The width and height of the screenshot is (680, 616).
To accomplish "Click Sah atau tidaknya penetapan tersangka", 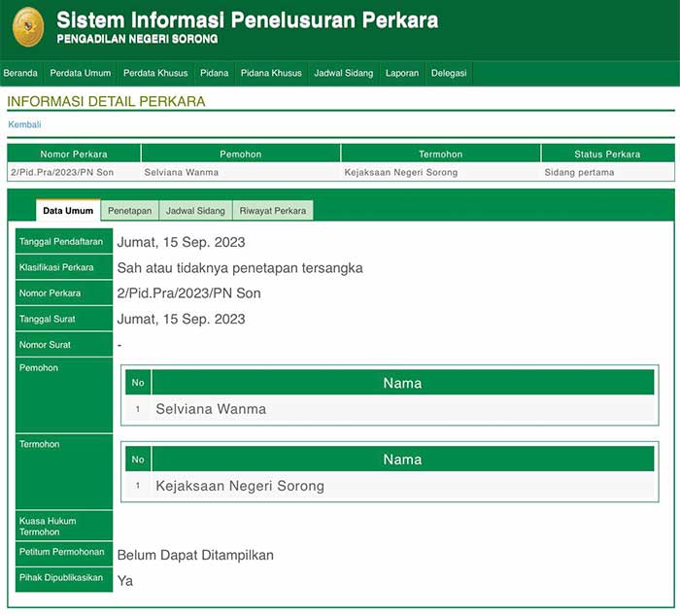I will click(x=240, y=267).
